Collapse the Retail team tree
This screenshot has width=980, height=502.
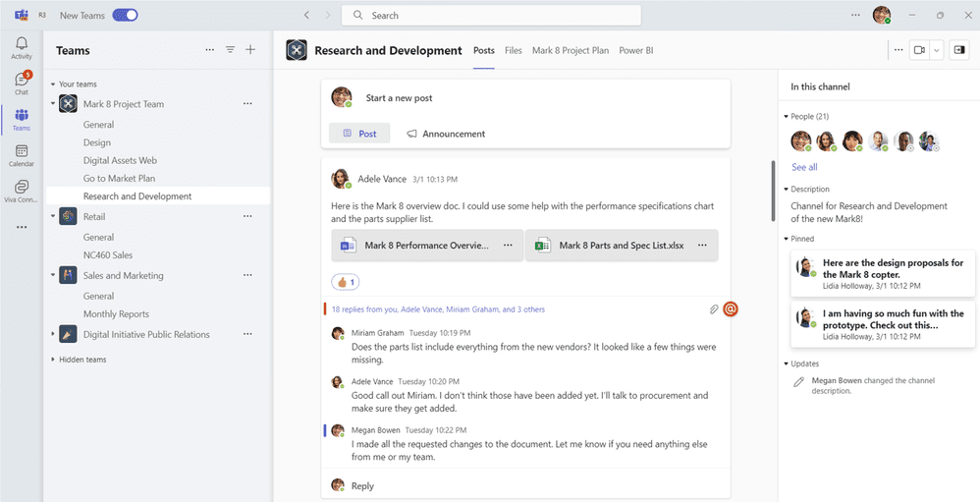(53, 216)
